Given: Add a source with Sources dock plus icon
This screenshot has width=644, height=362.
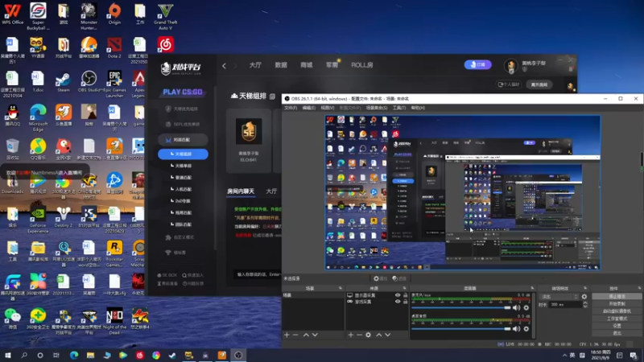Looking at the screenshot, I should pos(351,335).
